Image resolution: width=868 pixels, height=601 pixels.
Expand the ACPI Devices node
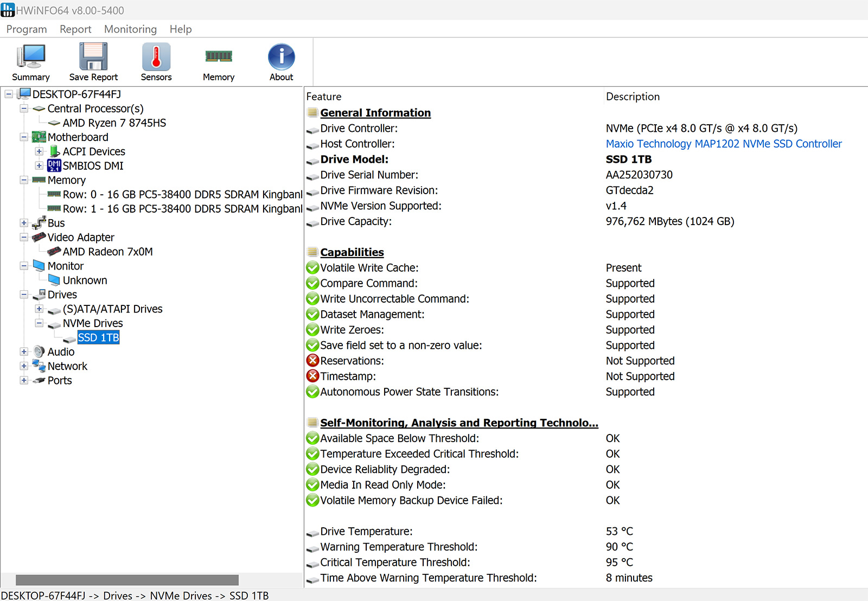click(x=39, y=151)
